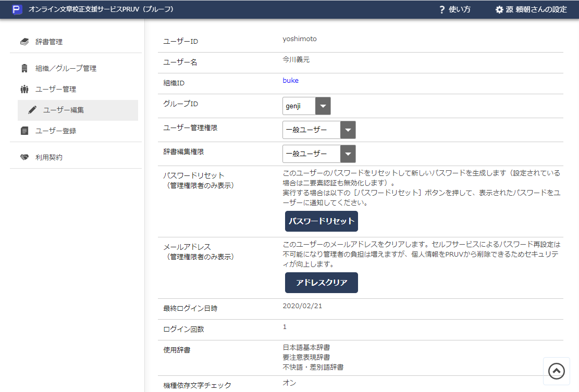Screen dimensions: 579x392
Task: Click the PRUV logo icon
Action: [17, 9]
